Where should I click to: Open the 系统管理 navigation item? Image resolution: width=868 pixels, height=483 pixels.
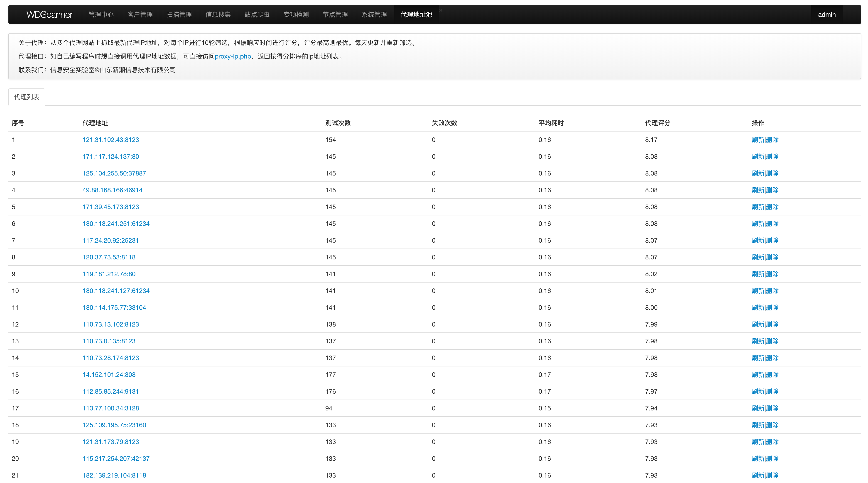click(374, 15)
